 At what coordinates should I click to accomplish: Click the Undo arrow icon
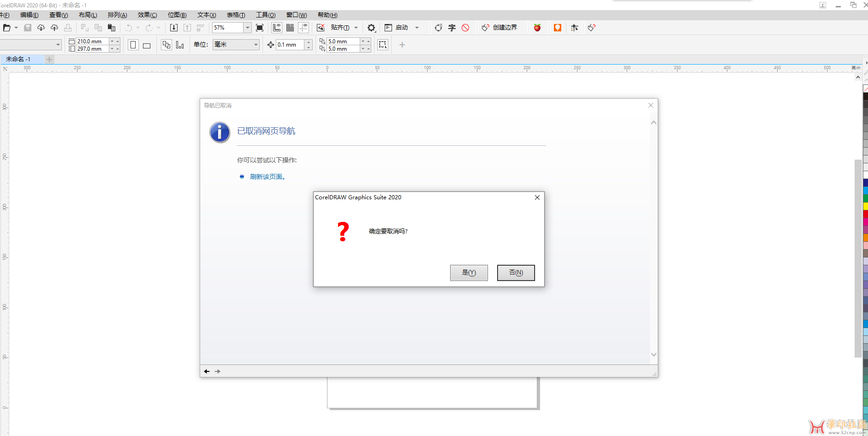(129, 28)
